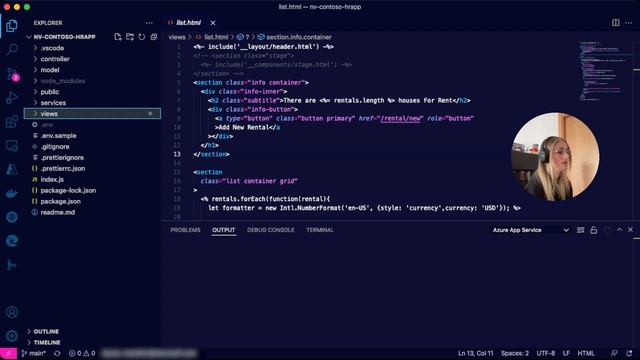
Task: Open the readme.md file
Action: [58, 213]
